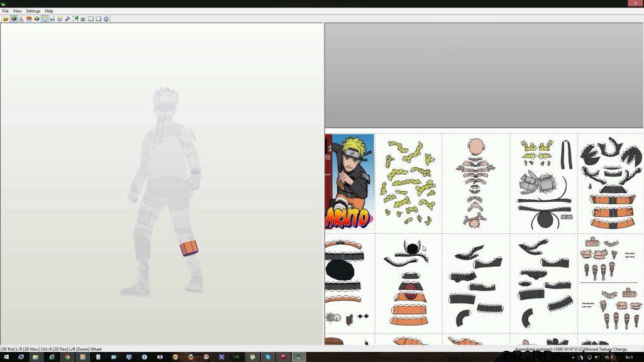Click the printer icon on the toolbar
The height and width of the screenshot is (362, 644).
(x=84, y=19)
